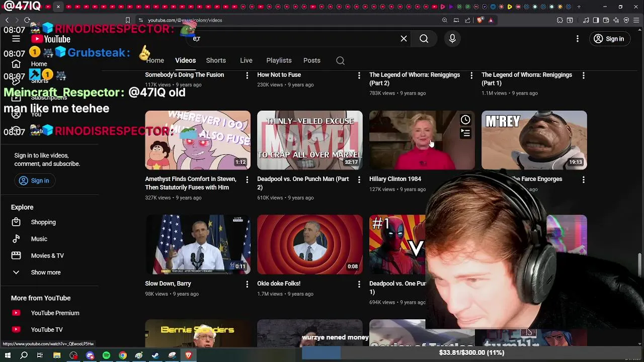Toggle the Brave sidebar panel
The width and height of the screenshot is (644, 362).
596,20
